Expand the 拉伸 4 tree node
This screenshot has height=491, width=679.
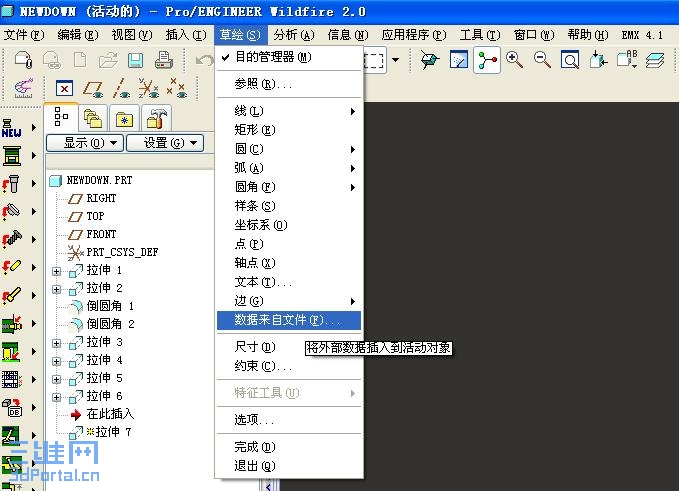(56, 361)
